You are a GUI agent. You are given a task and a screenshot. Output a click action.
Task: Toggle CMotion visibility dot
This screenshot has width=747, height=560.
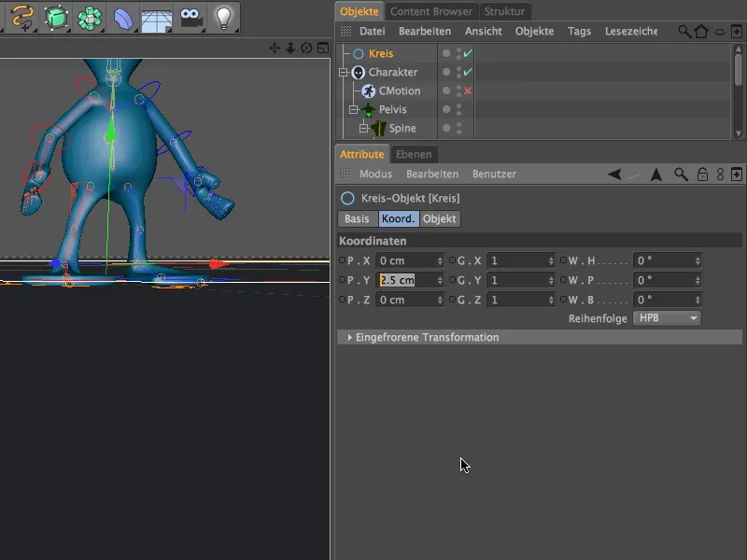click(x=446, y=91)
